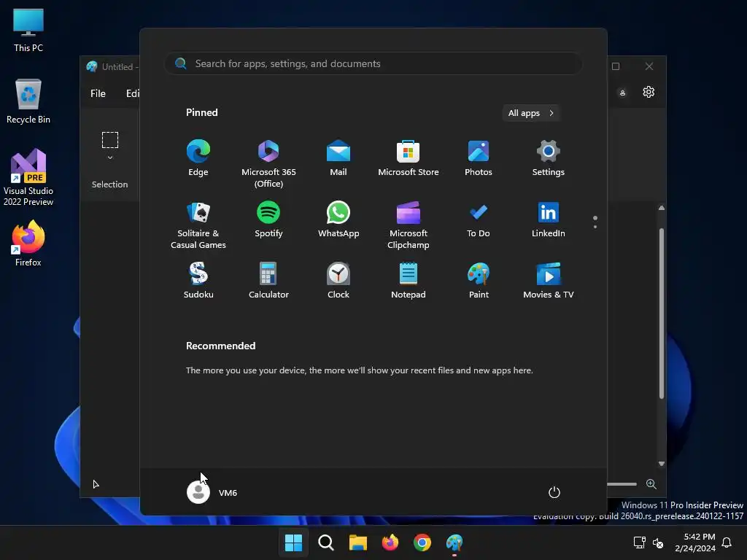
Task: Open File Explorer from taskbar
Action: (x=357, y=542)
